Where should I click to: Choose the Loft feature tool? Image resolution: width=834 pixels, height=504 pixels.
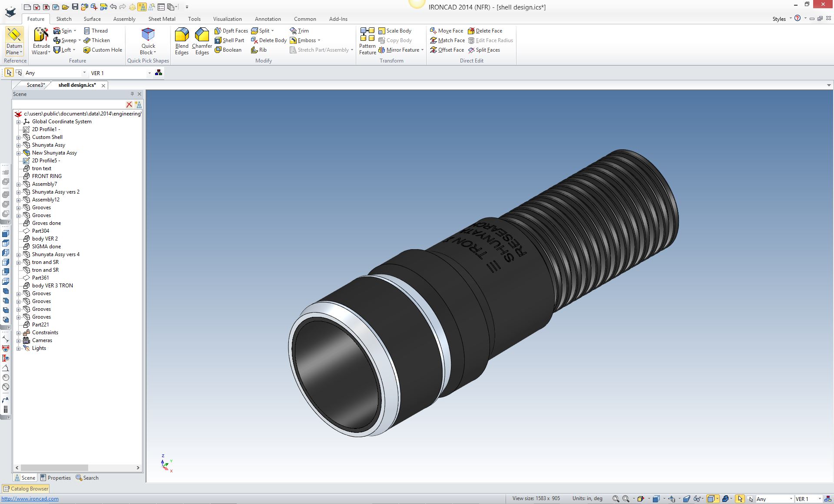(x=64, y=50)
